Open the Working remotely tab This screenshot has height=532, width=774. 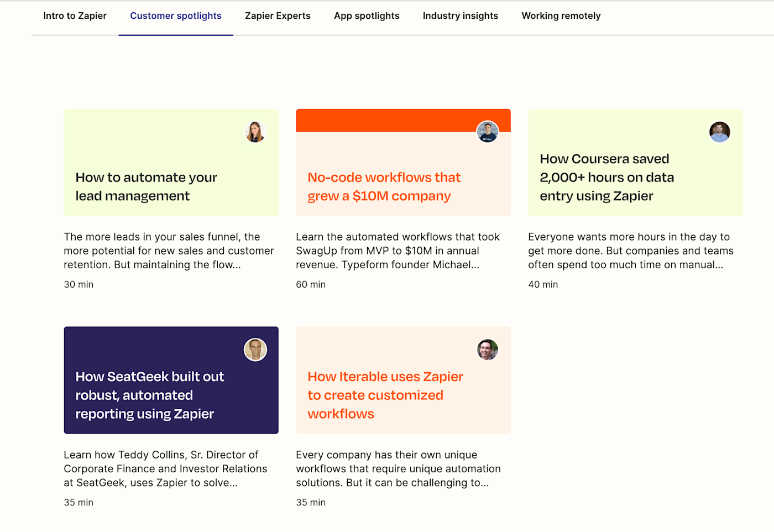[561, 16]
